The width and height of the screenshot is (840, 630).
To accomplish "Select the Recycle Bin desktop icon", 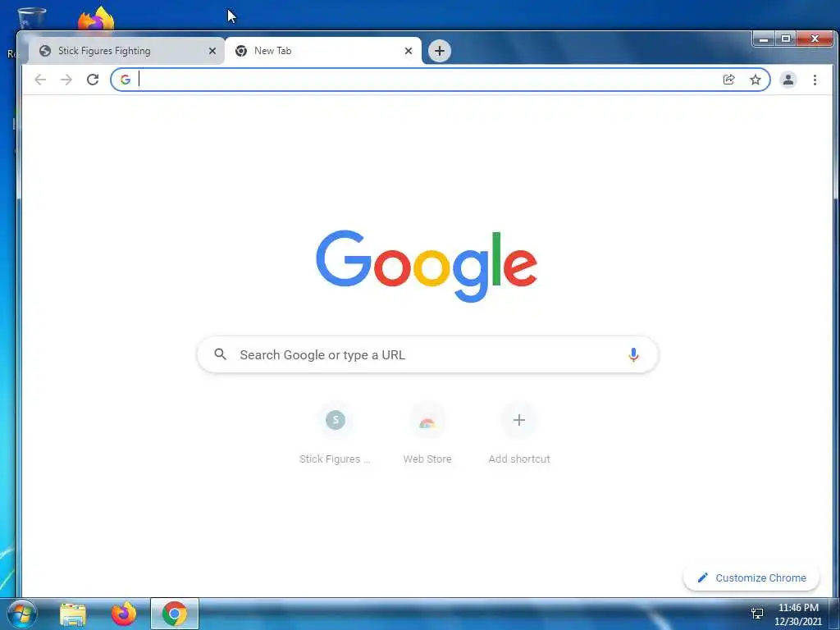I will click(32, 19).
